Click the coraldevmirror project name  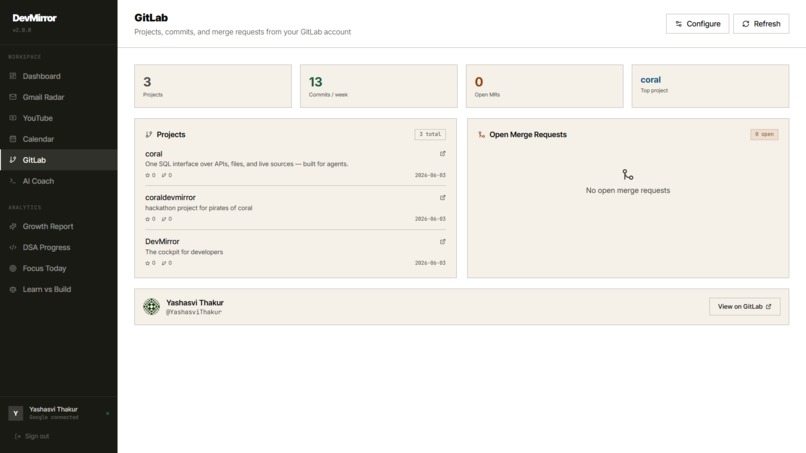[x=170, y=197]
